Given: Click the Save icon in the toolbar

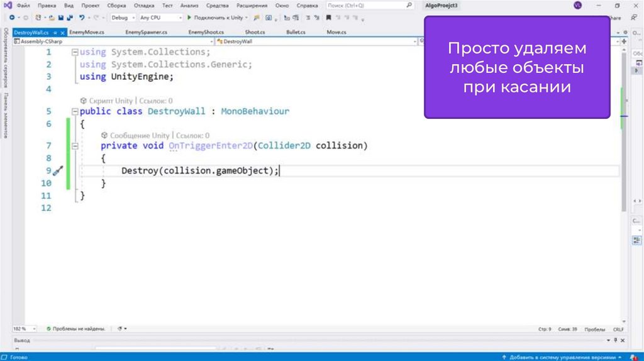Looking at the screenshot, I should point(61,18).
